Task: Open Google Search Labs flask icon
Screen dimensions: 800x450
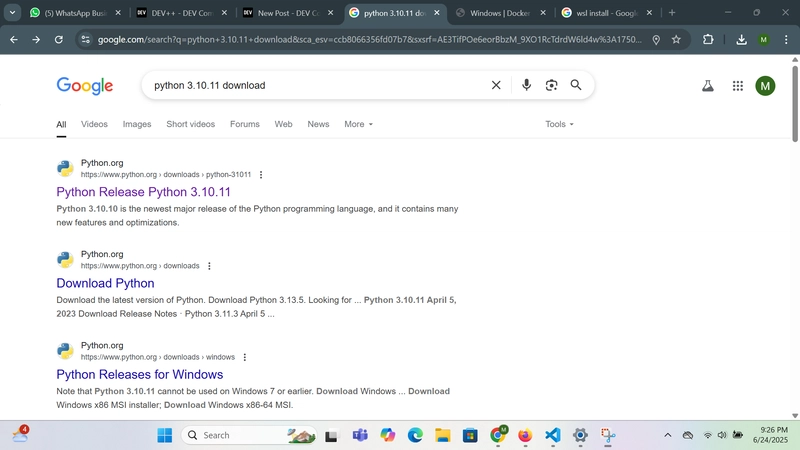Action: [x=708, y=86]
